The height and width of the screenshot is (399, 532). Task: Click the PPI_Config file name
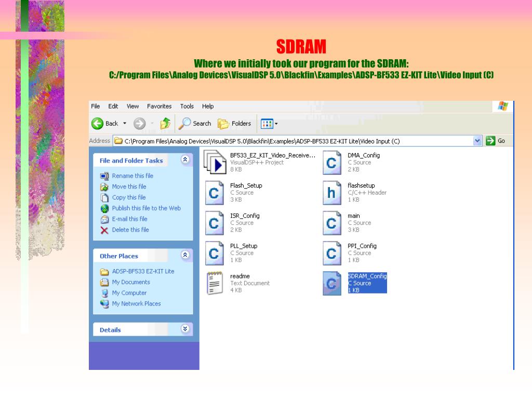362,246
